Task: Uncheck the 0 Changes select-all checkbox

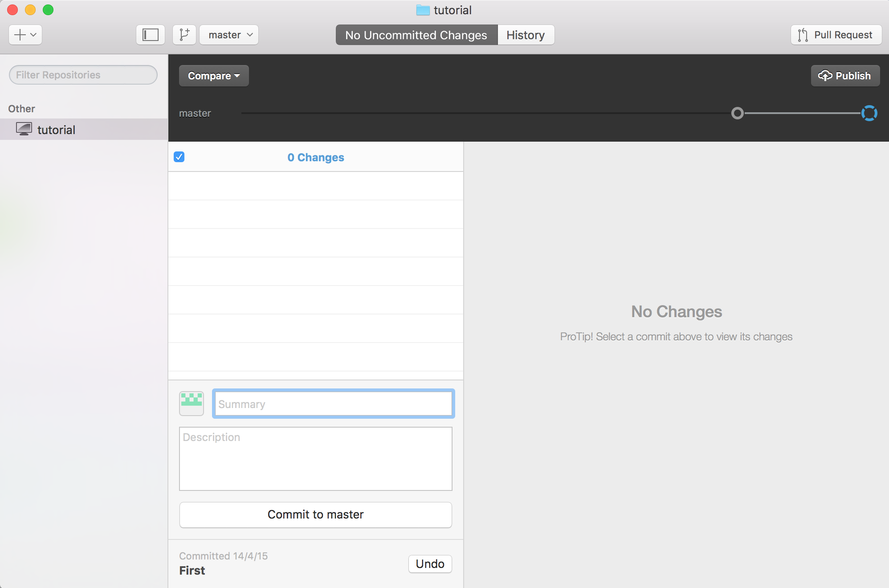Action: click(x=179, y=157)
